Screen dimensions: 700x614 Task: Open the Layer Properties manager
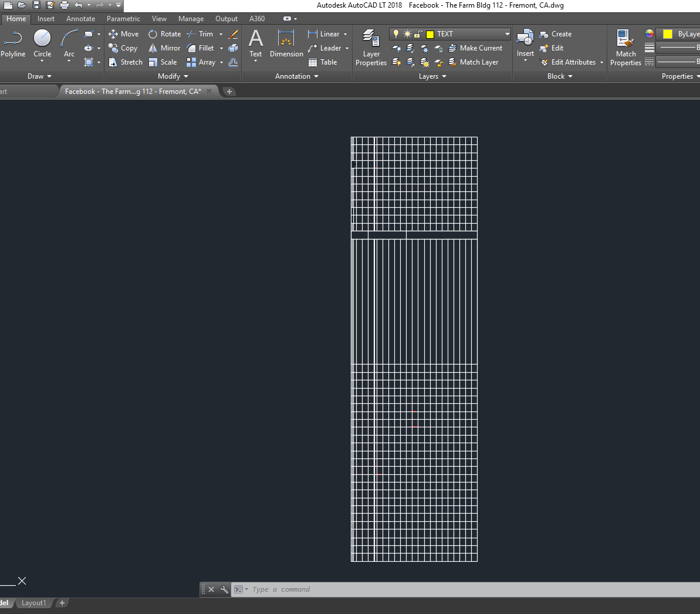point(371,47)
